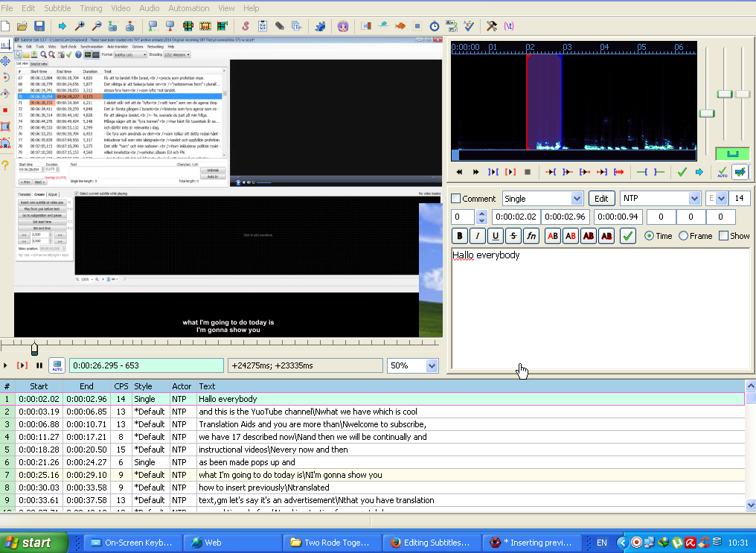Click the Italic formatting button
The image size is (756, 553).
click(x=478, y=236)
